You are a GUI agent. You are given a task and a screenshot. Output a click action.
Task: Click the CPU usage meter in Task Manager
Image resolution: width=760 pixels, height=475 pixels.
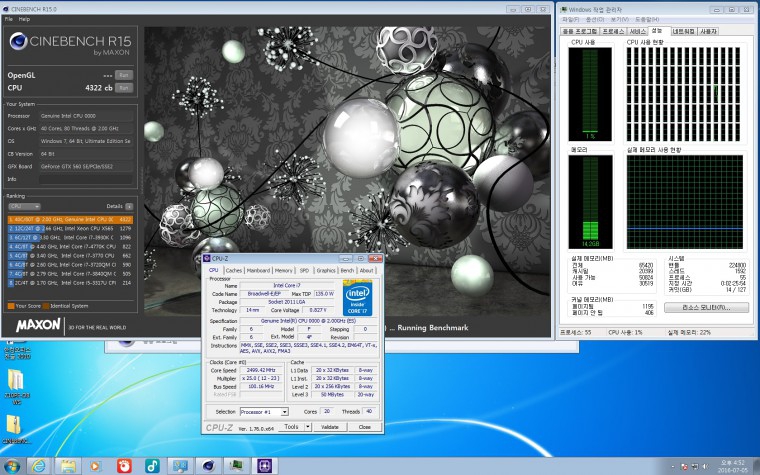click(590, 94)
